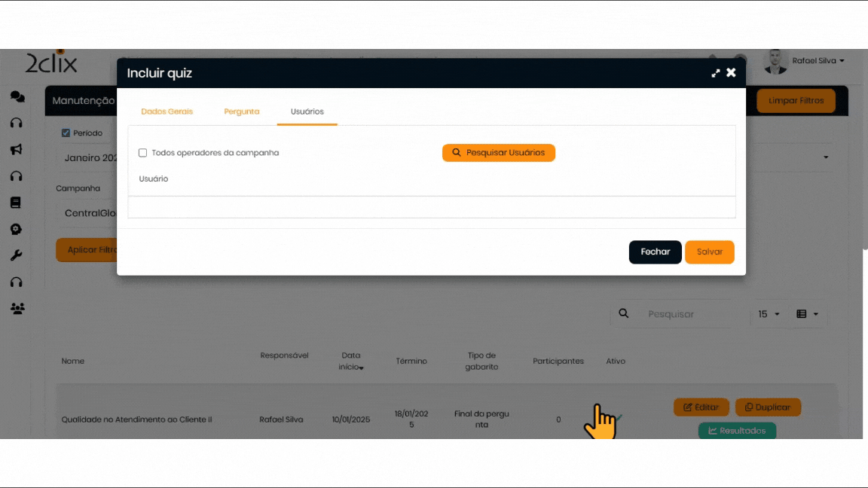The height and width of the screenshot is (488, 868).
Task: Click the megaphone icon in sidebar
Action: [17, 150]
